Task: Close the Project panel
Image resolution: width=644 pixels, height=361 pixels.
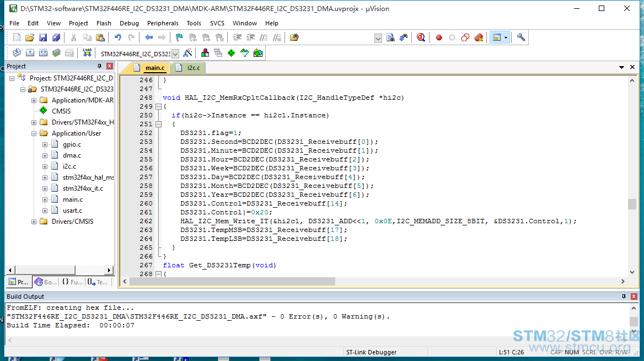Action: point(110,66)
